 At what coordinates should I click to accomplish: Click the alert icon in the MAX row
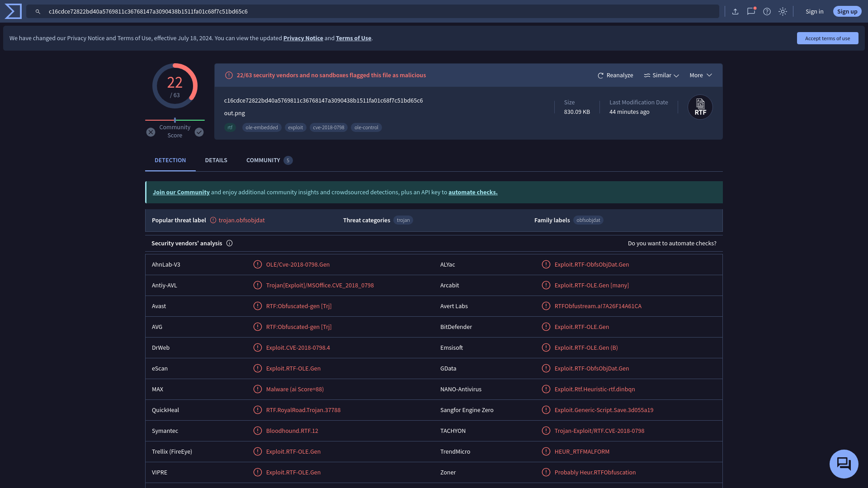click(x=257, y=389)
